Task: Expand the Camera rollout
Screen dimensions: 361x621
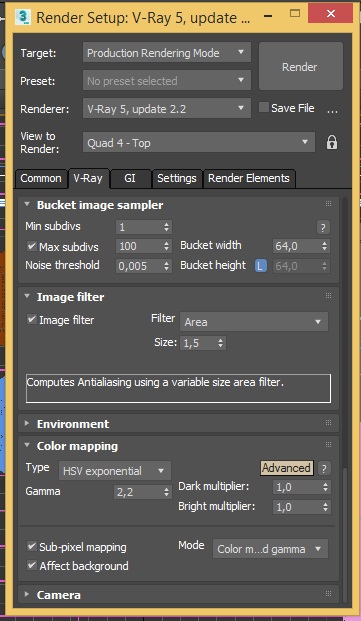Action: pos(27,594)
